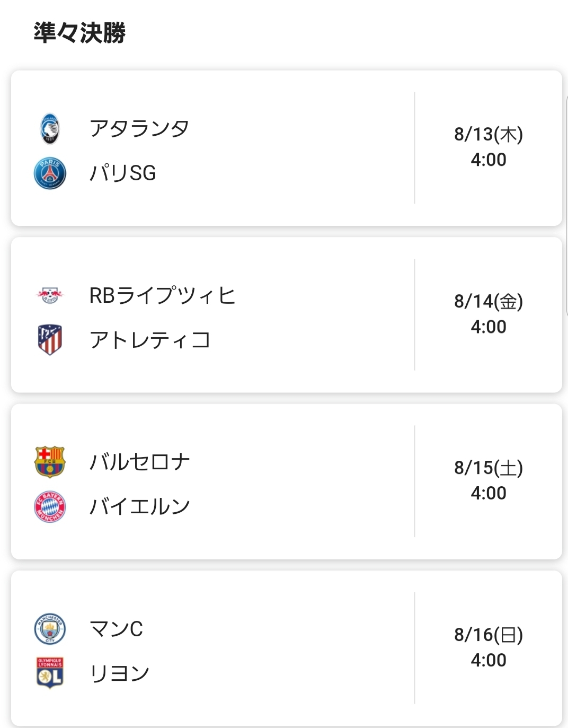Click the Paris Saint-Germain crest
The width and height of the screenshot is (568, 728).
50,173
